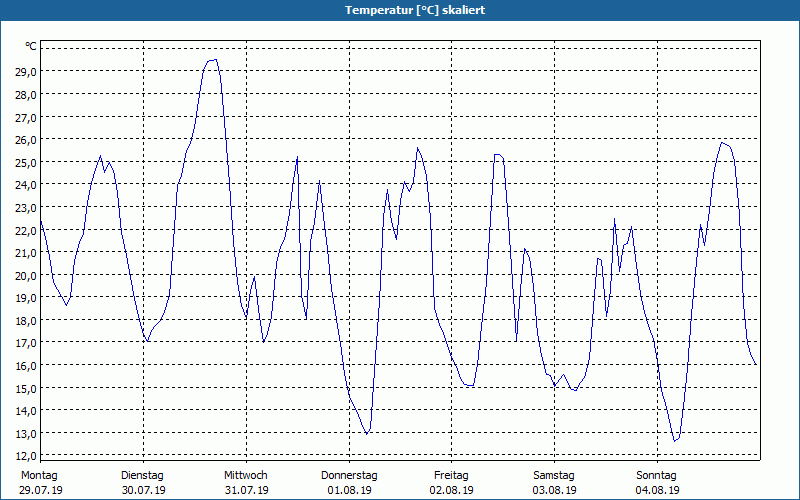Click the 19,0 y-axis label

(x=26, y=298)
